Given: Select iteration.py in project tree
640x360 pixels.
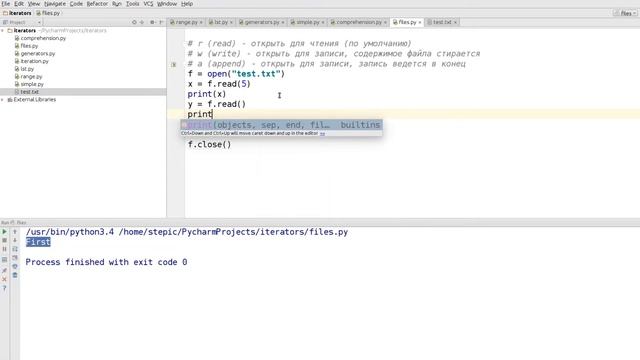Looking at the screenshot, I should point(31,61).
